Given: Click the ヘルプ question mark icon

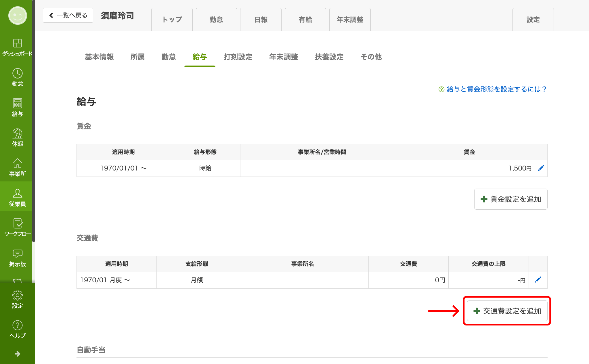Looking at the screenshot, I should point(17,329).
